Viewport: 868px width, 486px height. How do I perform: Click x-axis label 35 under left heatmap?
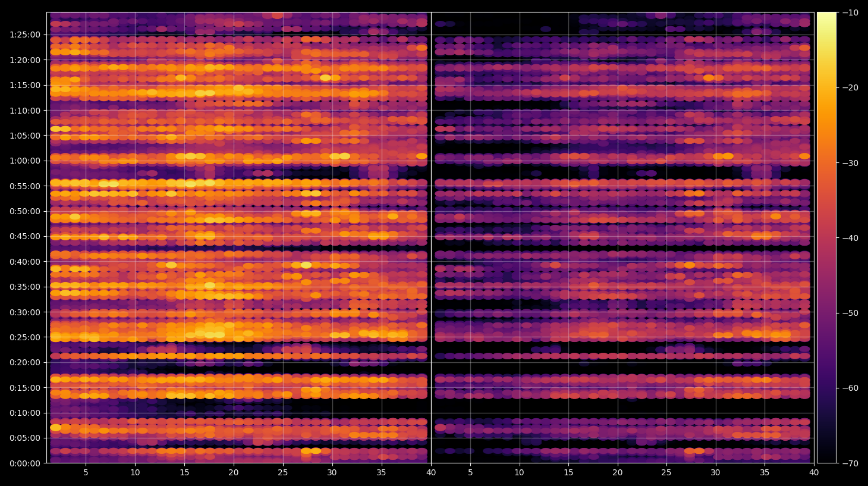(381, 473)
